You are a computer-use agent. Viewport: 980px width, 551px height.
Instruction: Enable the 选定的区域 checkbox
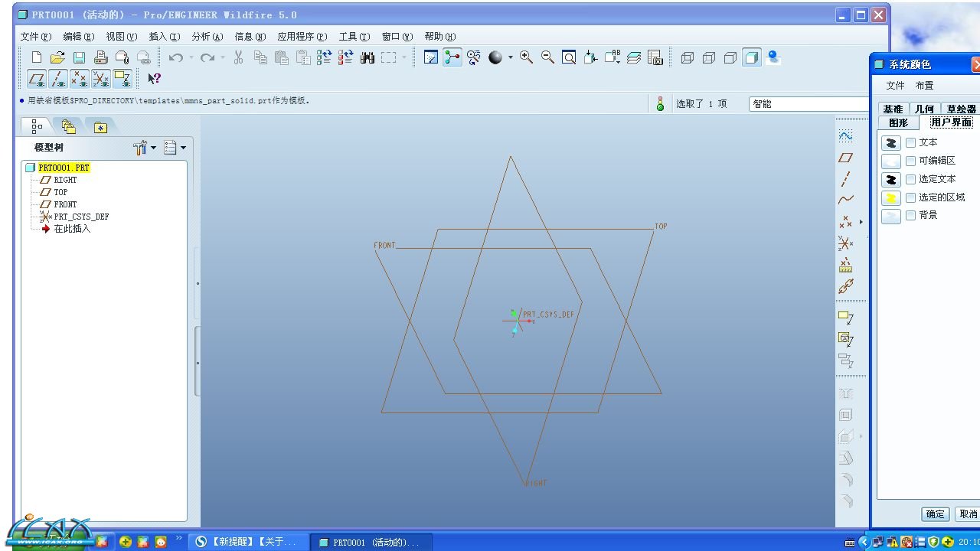(910, 197)
